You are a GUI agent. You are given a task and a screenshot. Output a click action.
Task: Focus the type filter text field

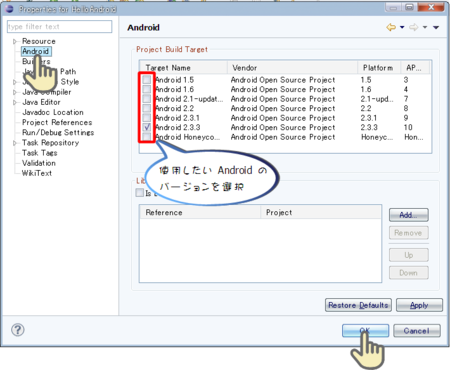[x=59, y=27]
